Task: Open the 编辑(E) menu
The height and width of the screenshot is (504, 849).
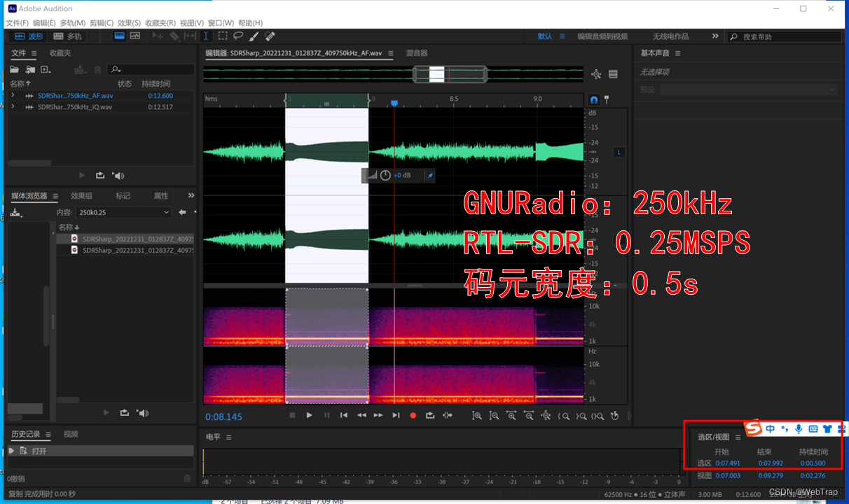Action: 44,23
